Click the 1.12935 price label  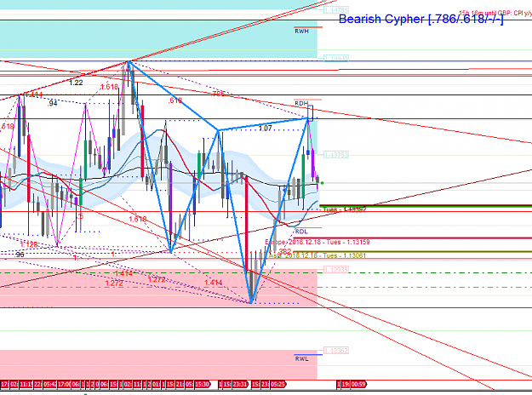click(x=336, y=270)
